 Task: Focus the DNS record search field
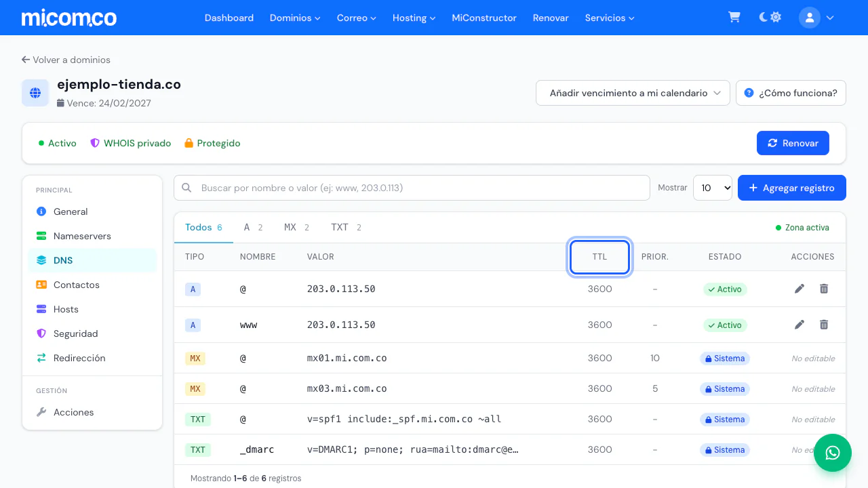(412, 188)
